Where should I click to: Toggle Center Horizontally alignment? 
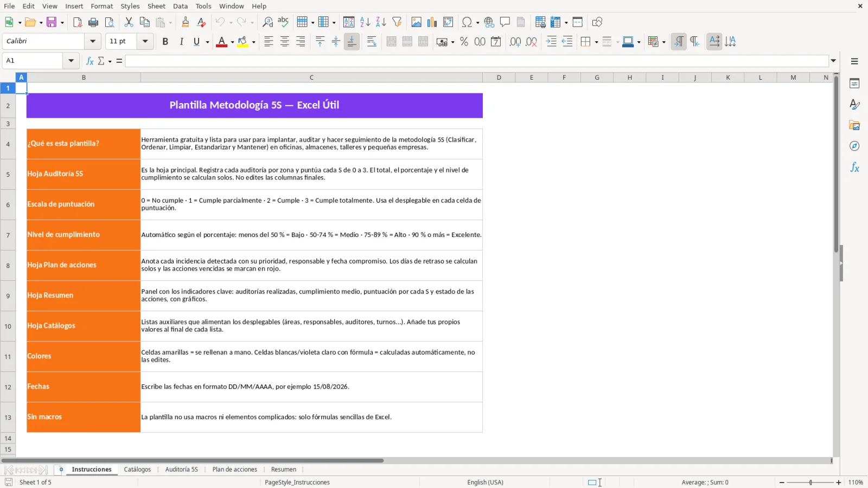click(284, 42)
